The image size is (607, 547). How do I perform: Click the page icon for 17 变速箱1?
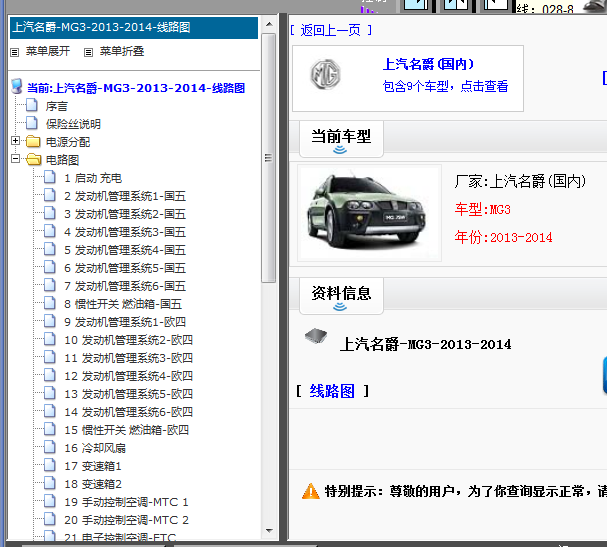tap(50, 465)
